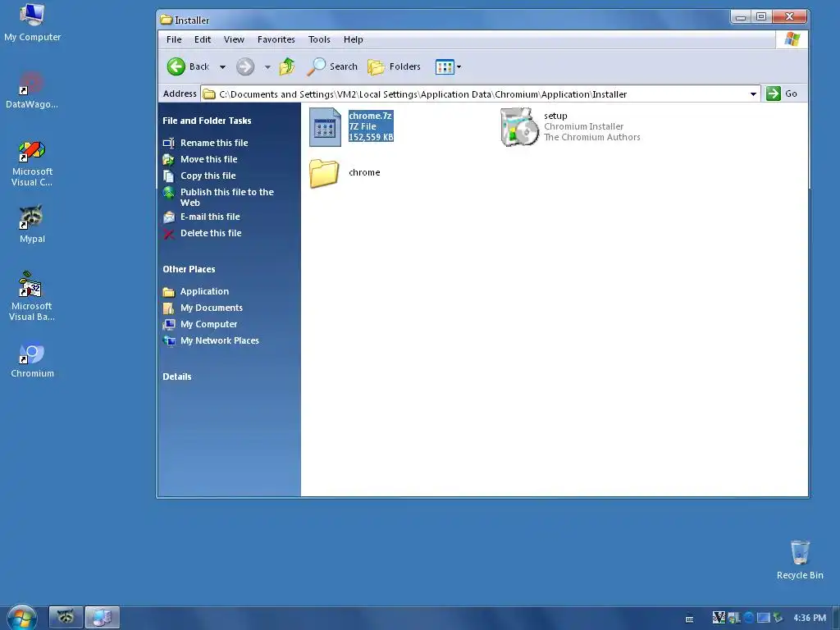Open the Start orb menu
The image size is (840, 630).
tap(22, 618)
